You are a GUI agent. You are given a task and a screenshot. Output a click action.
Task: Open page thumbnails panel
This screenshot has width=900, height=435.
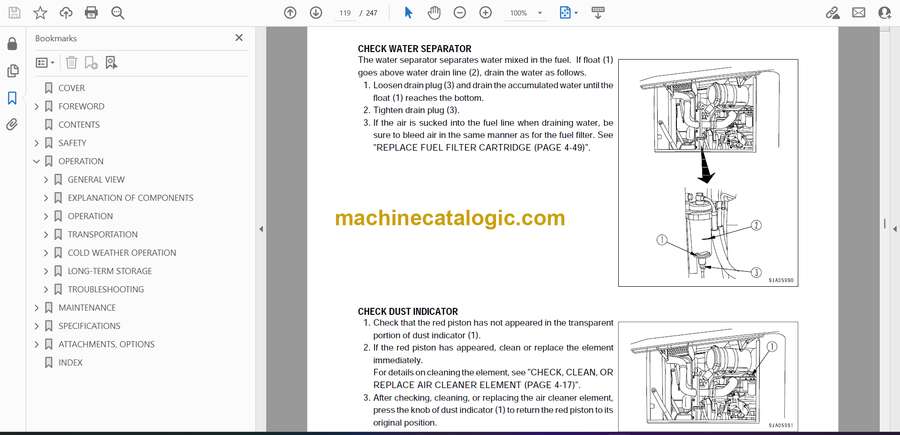(12, 71)
